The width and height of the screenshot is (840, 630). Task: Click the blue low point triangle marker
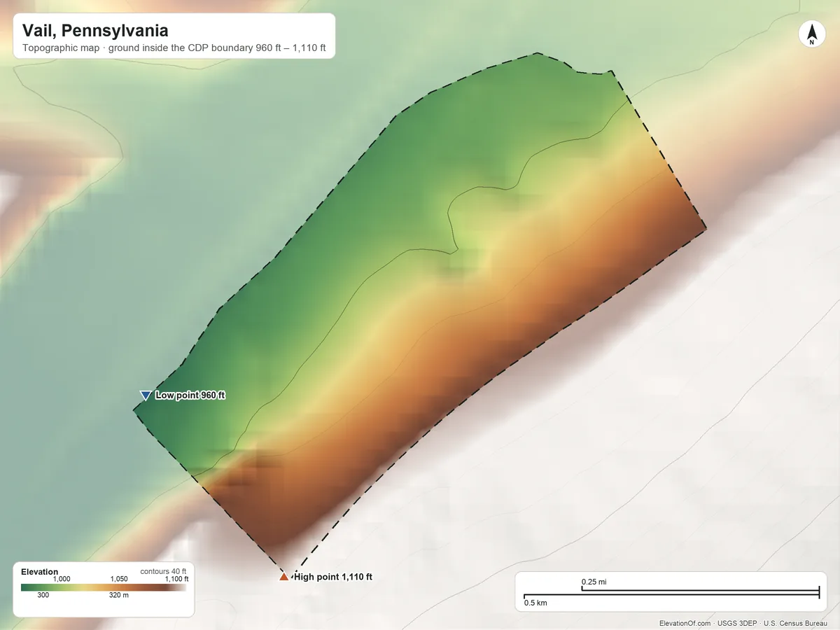tap(146, 395)
